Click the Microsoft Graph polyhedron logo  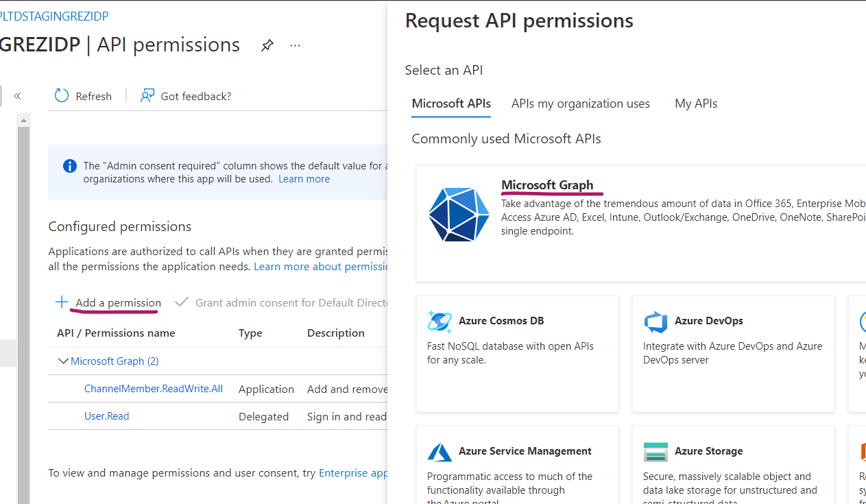(x=459, y=214)
